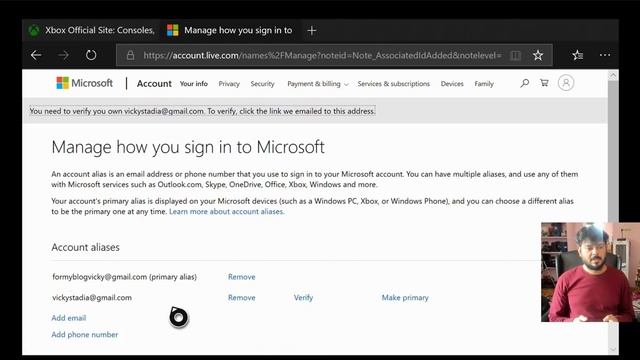Reload the current page

point(91,55)
